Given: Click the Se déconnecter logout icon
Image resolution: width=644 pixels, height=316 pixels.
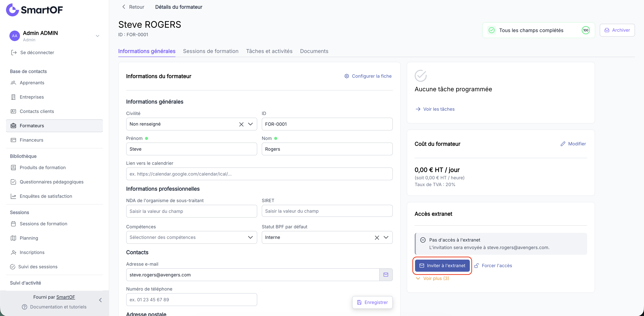Looking at the screenshot, I should [x=14, y=52].
